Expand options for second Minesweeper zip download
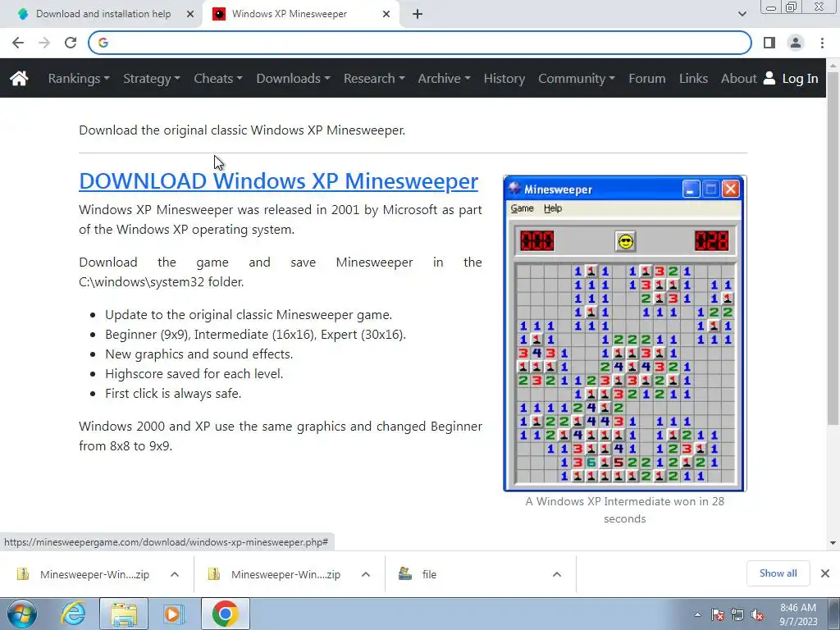 [x=366, y=574]
